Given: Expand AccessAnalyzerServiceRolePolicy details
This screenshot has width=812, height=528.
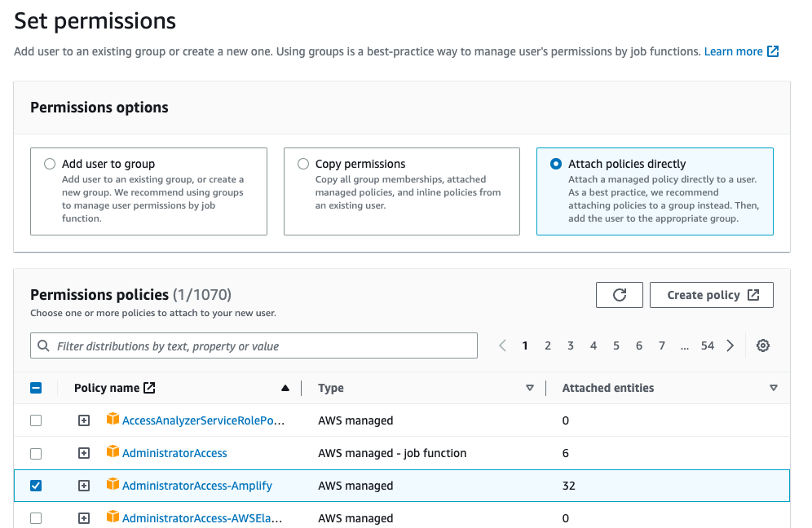Looking at the screenshot, I should [84, 420].
